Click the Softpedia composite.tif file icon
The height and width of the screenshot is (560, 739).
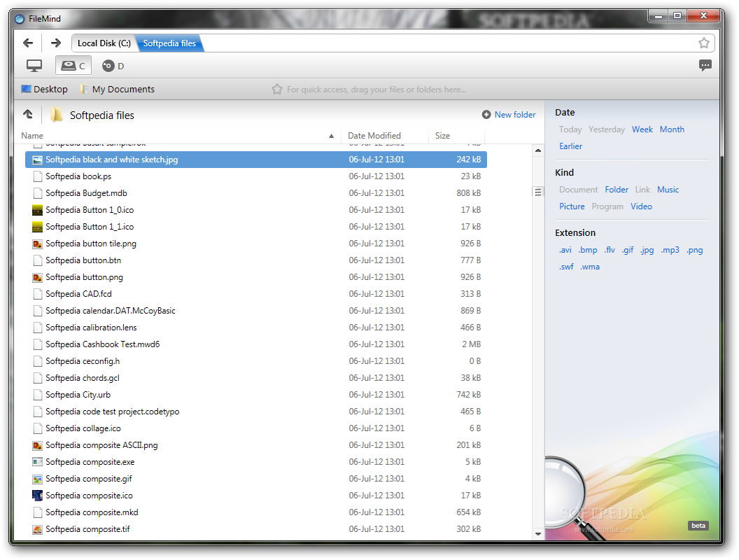pyautogui.click(x=37, y=529)
